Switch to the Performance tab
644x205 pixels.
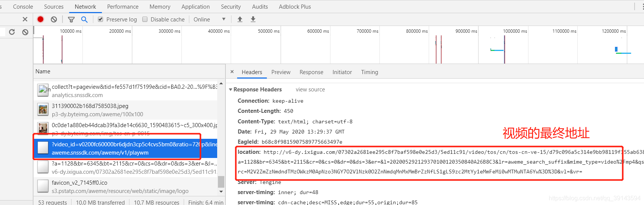(x=123, y=6)
